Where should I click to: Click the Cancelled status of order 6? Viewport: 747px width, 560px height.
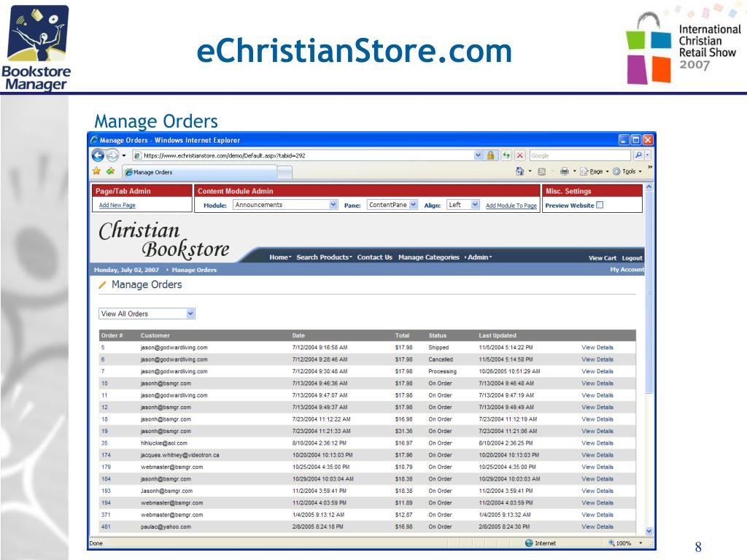point(441,359)
